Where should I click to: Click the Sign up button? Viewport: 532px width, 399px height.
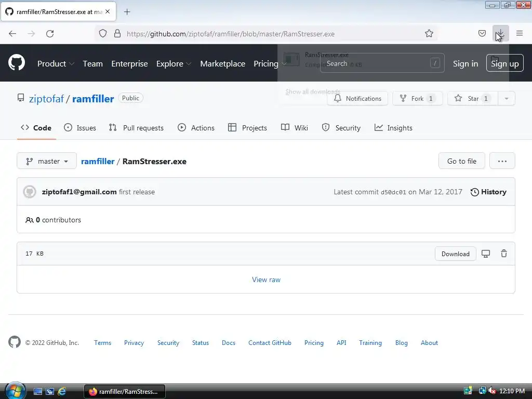pos(505,63)
